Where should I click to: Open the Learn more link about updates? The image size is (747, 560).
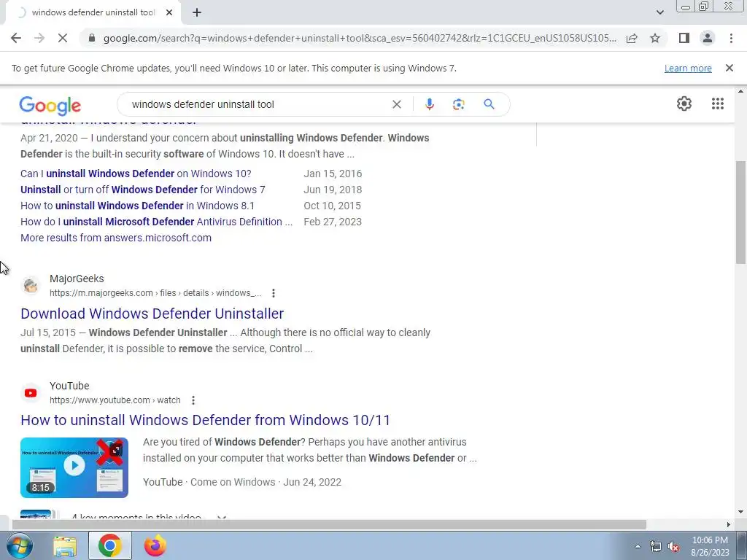pos(688,68)
